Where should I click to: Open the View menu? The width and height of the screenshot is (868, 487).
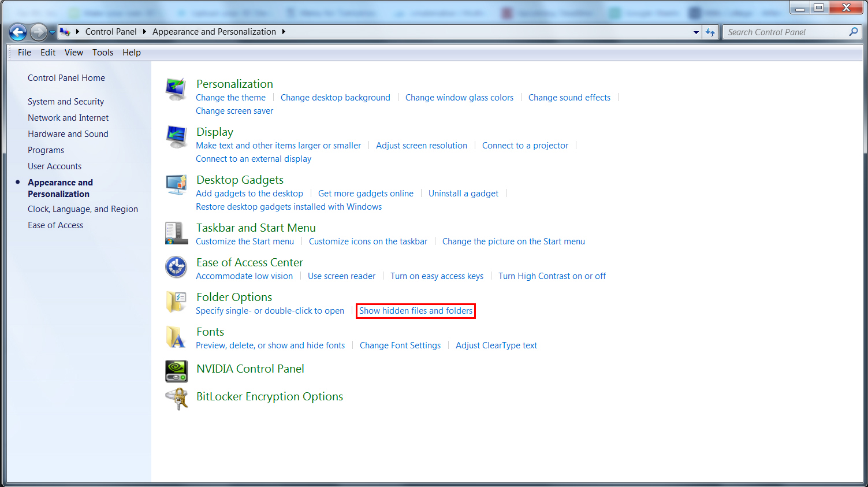(74, 53)
